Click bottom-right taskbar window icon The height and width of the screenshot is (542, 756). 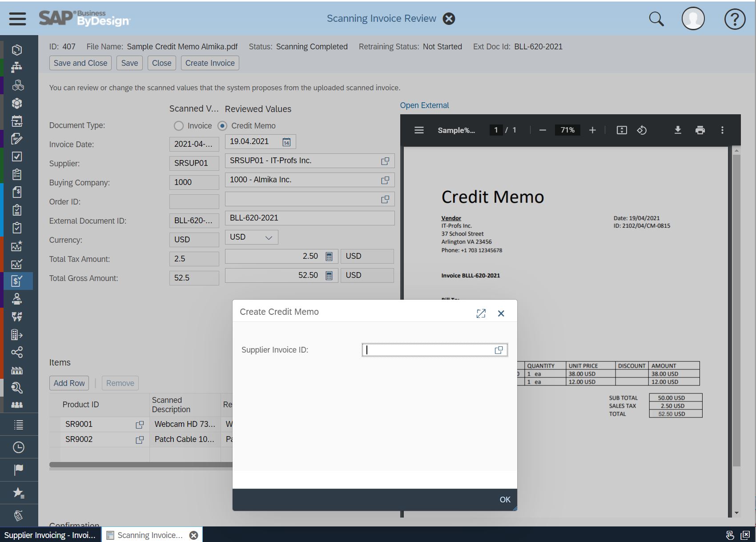tap(745, 535)
